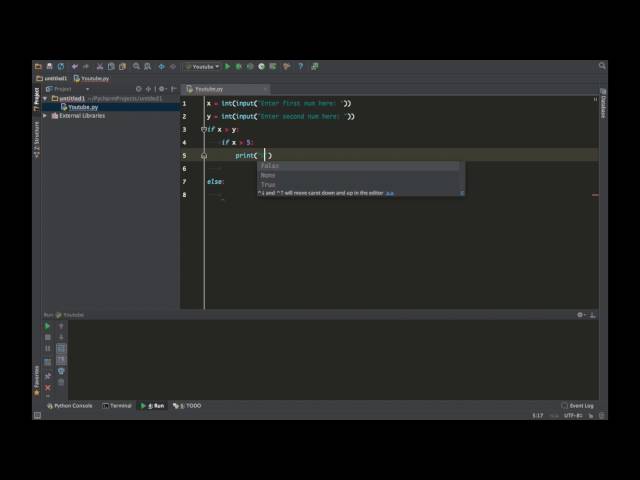640x480 pixels.
Task: Toggle soft wraps in Run panel
Action: pos(61,349)
